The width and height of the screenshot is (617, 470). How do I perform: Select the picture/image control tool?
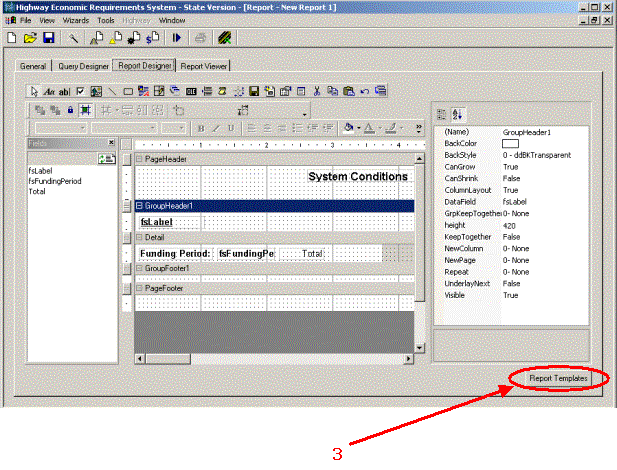tap(96, 91)
